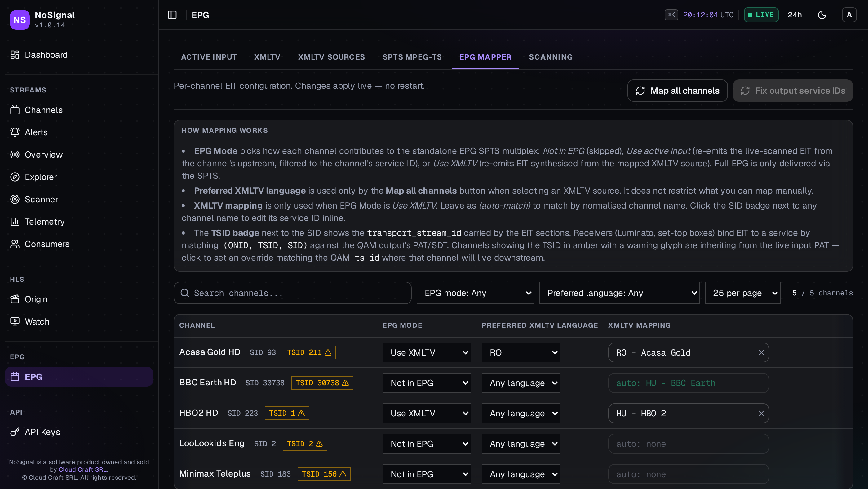Switch to SPTS MPEG-TS tab

tap(412, 57)
